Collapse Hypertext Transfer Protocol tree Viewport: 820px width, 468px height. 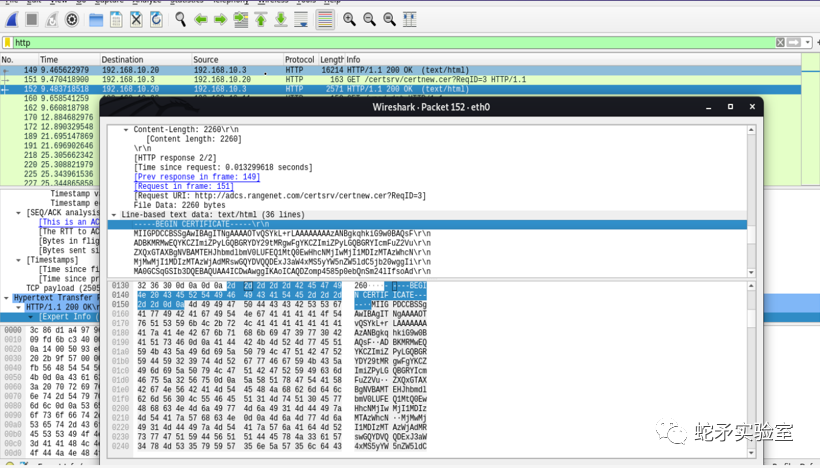click(x=6, y=298)
